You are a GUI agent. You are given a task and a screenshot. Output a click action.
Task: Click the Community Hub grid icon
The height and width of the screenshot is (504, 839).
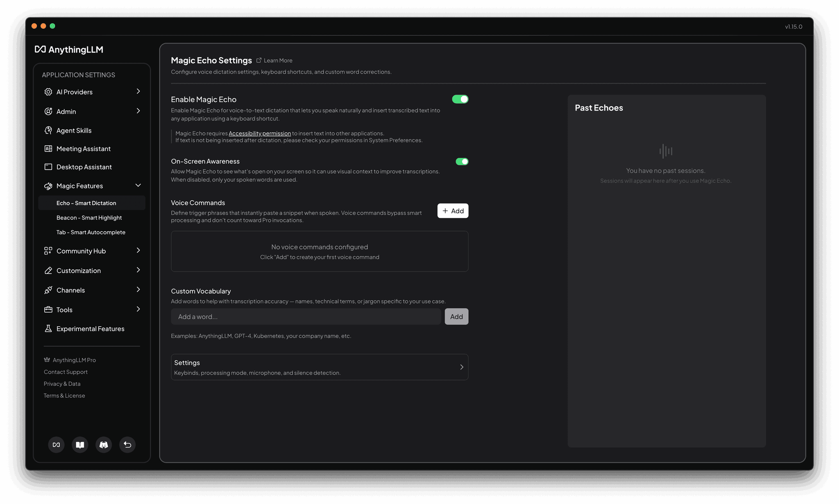coord(48,251)
